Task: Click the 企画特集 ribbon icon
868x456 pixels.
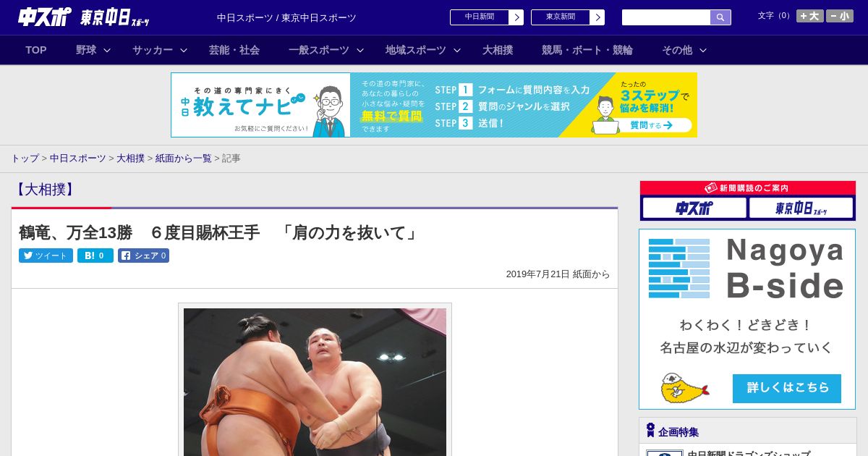Action: [x=650, y=431]
